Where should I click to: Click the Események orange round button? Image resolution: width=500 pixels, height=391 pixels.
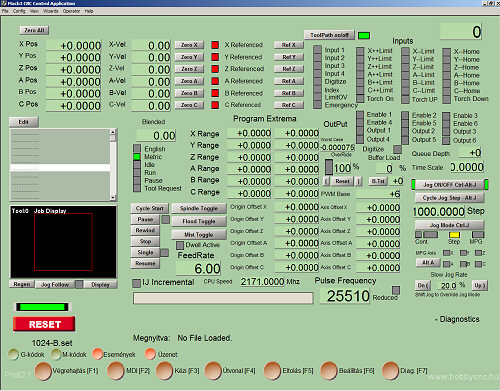[x=97, y=354]
